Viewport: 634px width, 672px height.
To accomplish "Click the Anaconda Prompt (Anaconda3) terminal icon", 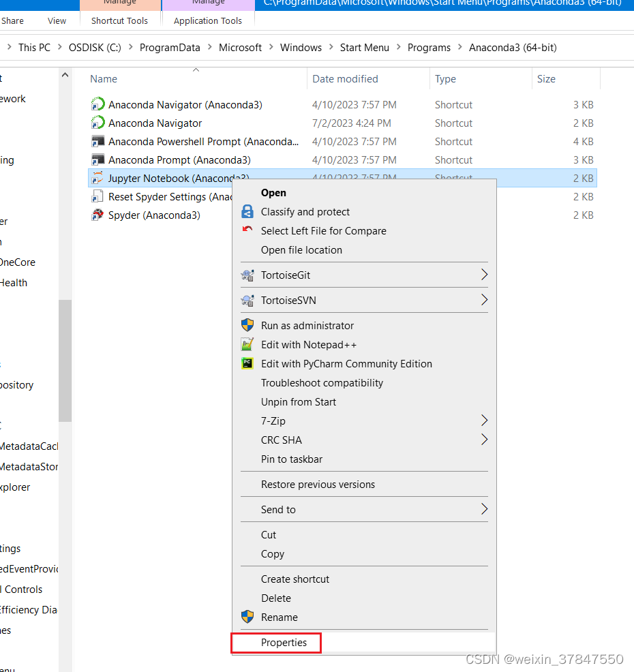I will (x=97, y=159).
